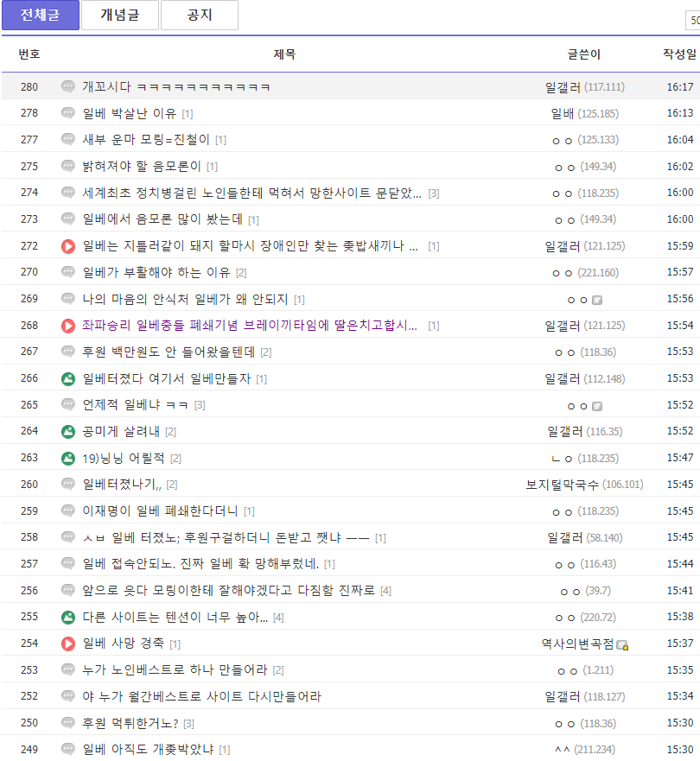Click the speech bubble icon on post 270

point(68,272)
